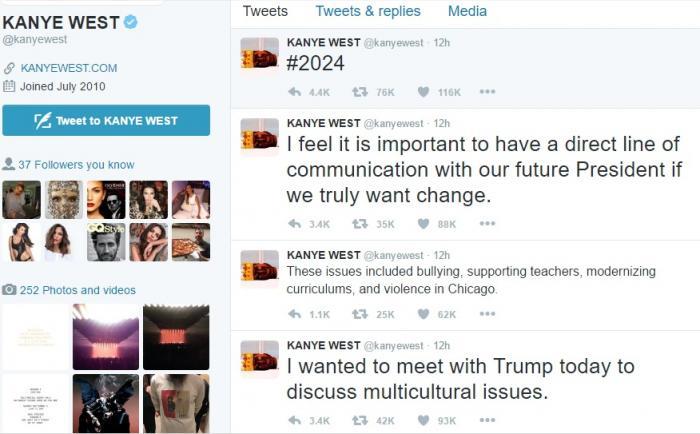Click the Tweet to KANYE WEST button
This screenshot has width=700, height=434.
click(106, 121)
